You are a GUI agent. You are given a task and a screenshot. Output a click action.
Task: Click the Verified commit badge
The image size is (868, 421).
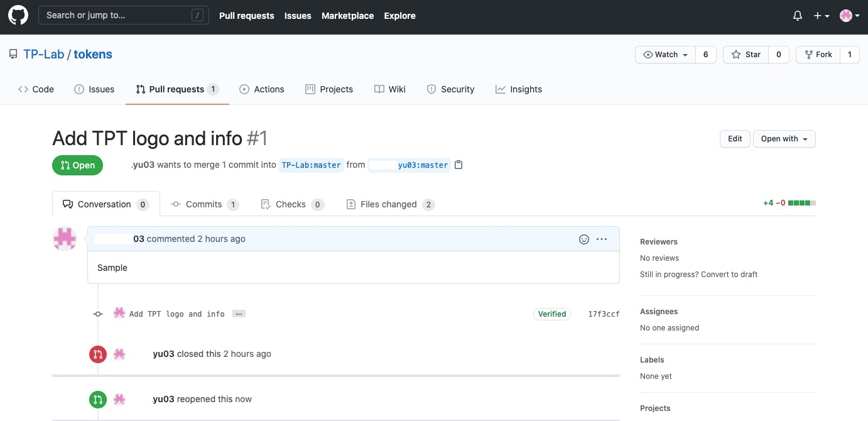click(x=552, y=314)
